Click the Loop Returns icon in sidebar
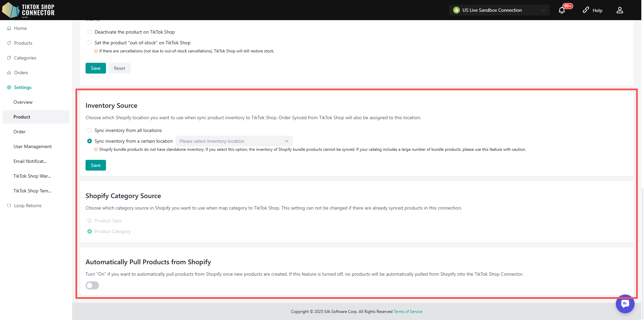 click(x=9, y=206)
